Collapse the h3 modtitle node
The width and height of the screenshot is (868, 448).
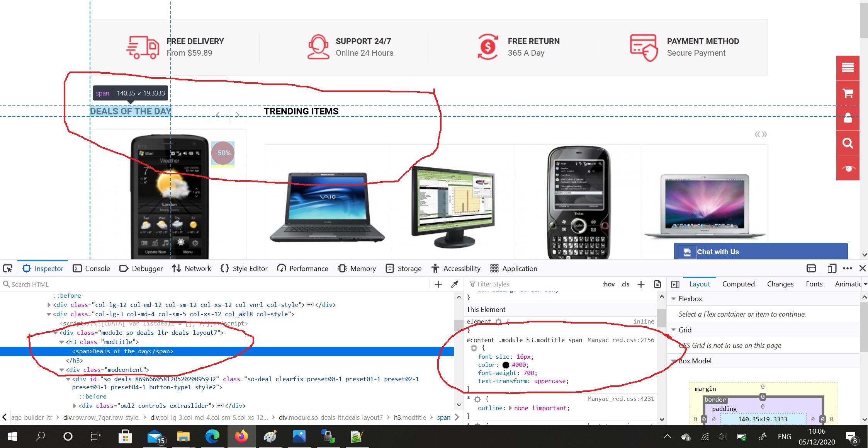tap(61, 342)
